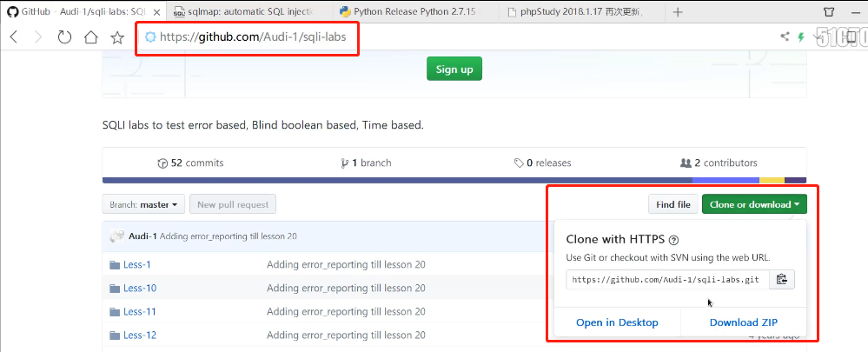Click the New pull request button

pyautogui.click(x=233, y=204)
